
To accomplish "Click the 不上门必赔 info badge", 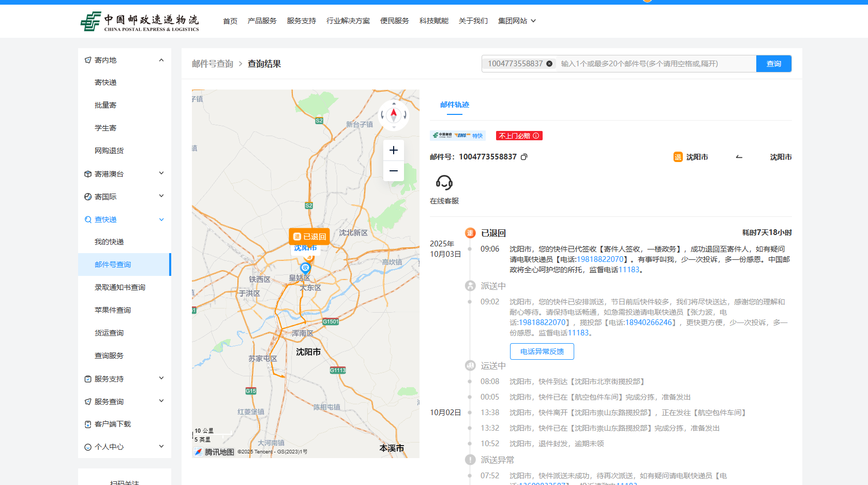I will coord(519,136).
